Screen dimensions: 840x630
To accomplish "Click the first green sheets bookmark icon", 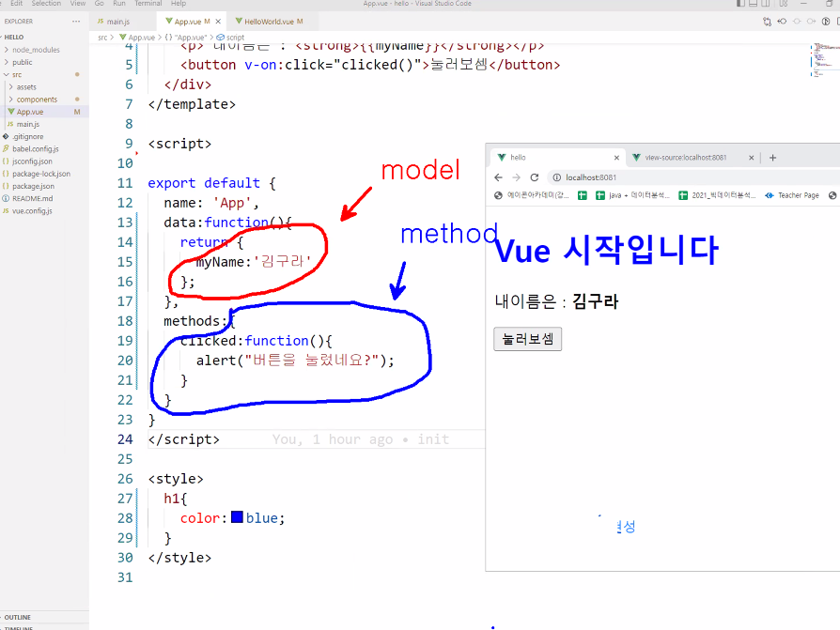I will click(x=583, y=195).
